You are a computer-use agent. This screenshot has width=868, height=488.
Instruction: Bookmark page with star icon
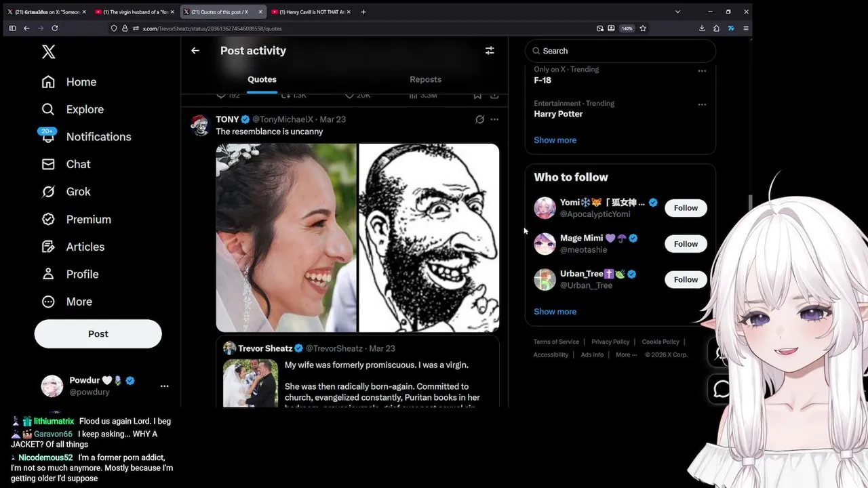(643, 28)
